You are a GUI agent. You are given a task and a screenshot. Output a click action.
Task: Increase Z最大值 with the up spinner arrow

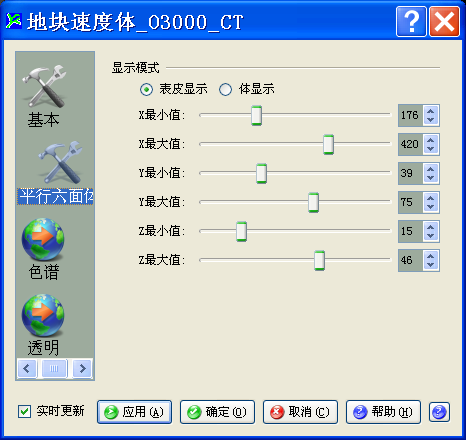(x=431, y=256)
